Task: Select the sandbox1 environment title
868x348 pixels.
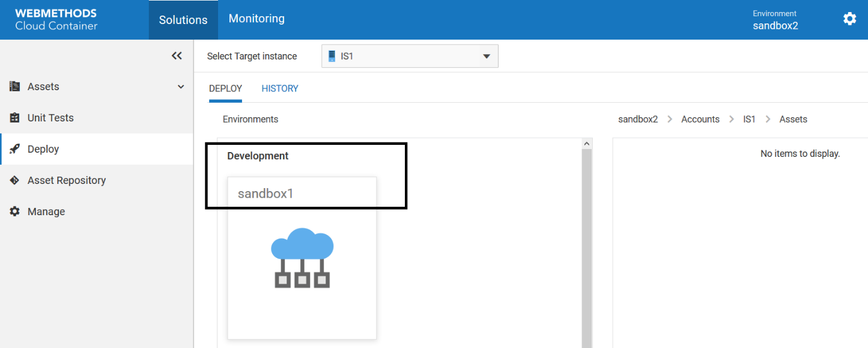Action: click(266, 194)
